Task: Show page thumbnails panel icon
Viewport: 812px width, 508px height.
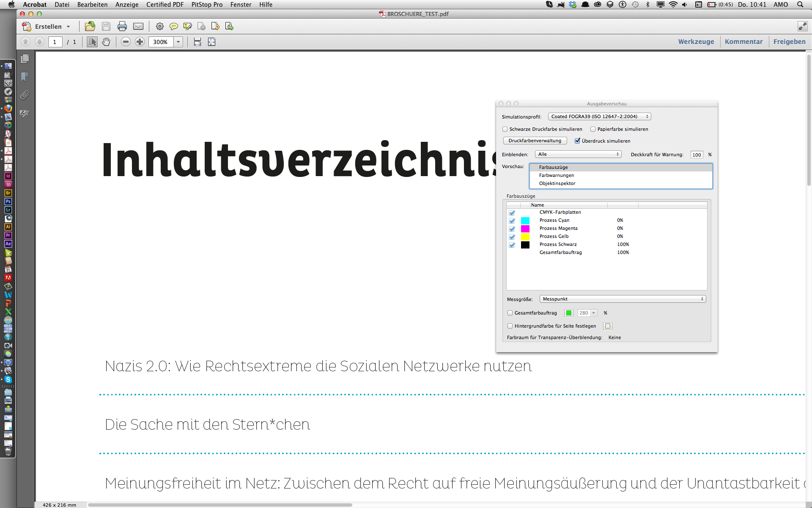Action: click(x=25, y=58)
